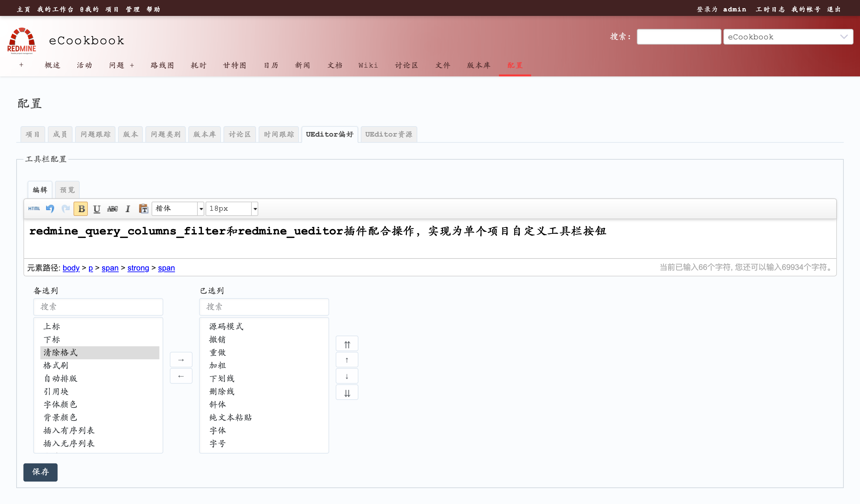This screenshot has width=860, height=504.
Task: Open 我的帐号 account link
Action: coord(806,9)
